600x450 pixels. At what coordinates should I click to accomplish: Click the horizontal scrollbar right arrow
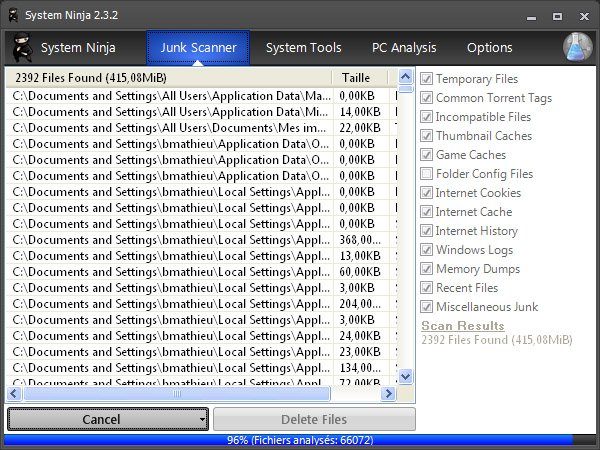pyautogui.click(x=388, y=394)
